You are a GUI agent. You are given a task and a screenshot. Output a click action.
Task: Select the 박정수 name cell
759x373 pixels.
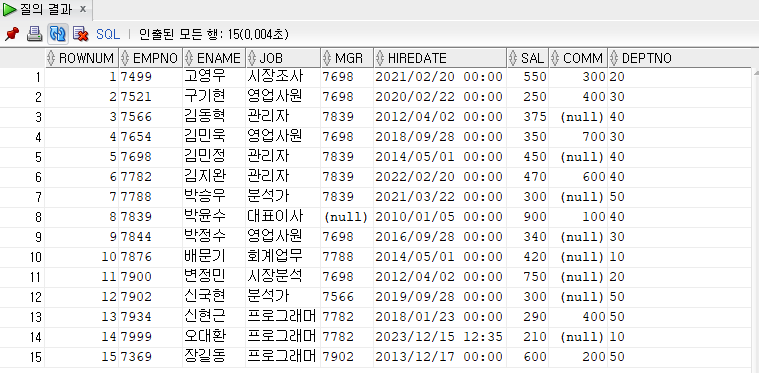214,237
